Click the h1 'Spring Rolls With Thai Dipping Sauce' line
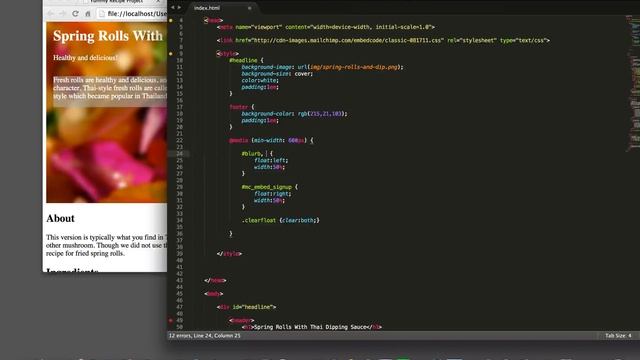This screenshot has height=360, width=640. [x=312, y=327]
